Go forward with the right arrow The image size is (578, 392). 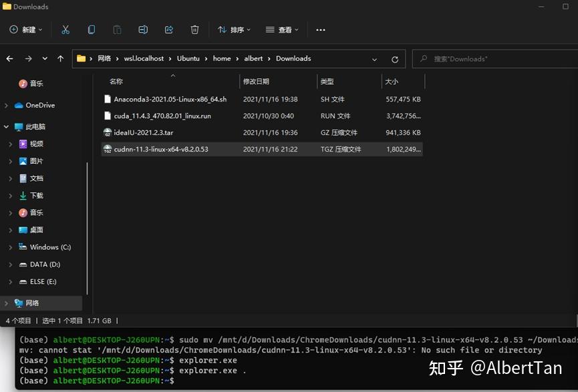point(28,59)
